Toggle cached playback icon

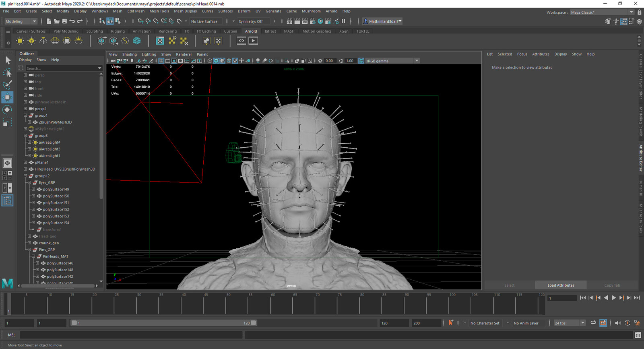pos(603,323)
